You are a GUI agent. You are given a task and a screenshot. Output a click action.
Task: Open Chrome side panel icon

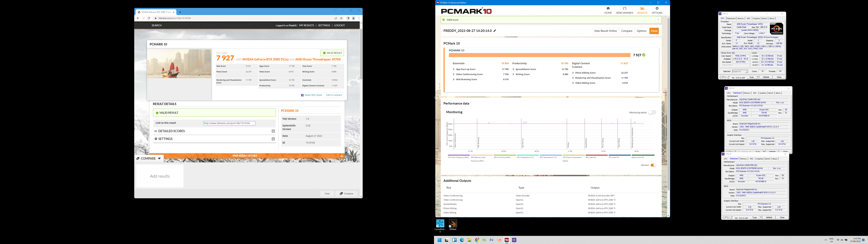348,18
